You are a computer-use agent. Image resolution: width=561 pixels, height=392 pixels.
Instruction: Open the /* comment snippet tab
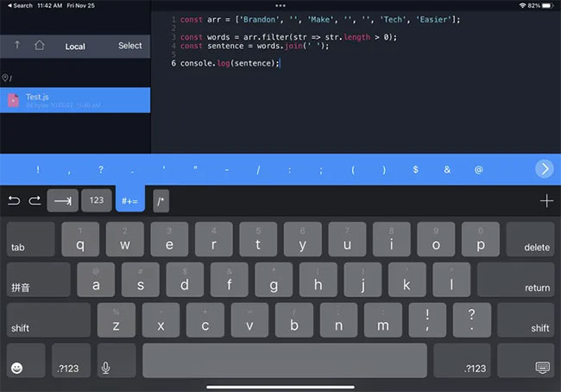tap(161, 201)
